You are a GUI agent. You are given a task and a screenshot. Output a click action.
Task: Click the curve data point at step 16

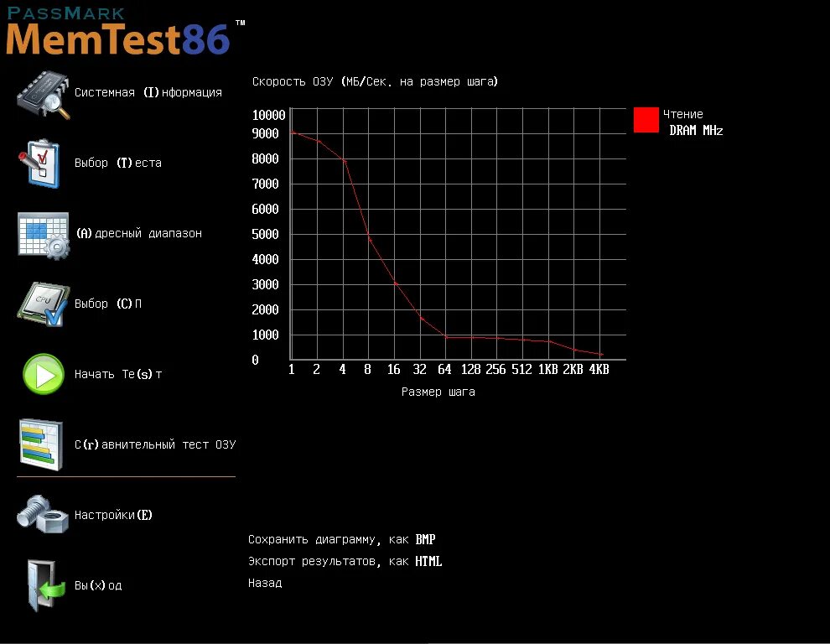click(x=396, y=284)
